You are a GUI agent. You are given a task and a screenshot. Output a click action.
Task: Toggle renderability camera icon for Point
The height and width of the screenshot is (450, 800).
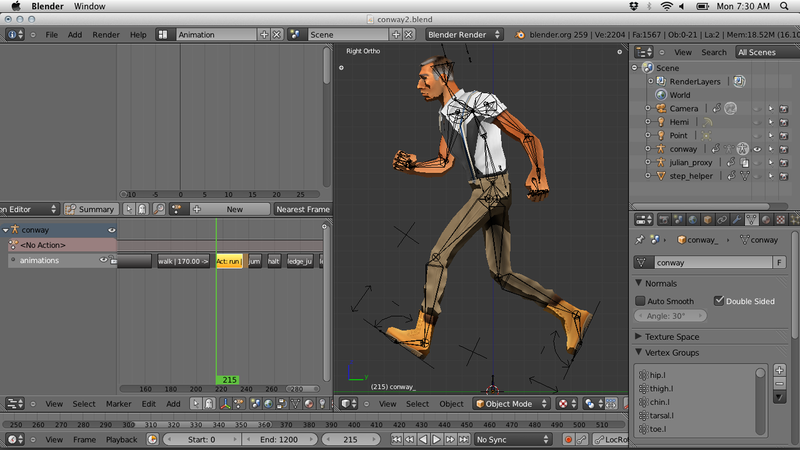point(784,136)
